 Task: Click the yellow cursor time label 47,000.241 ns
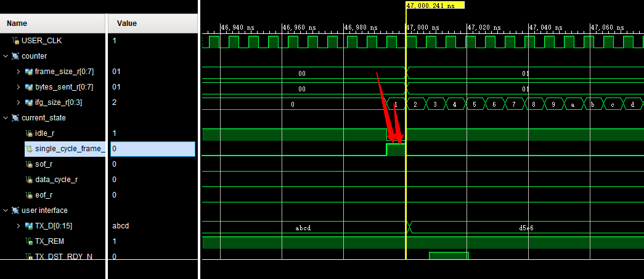coord(435,5)
